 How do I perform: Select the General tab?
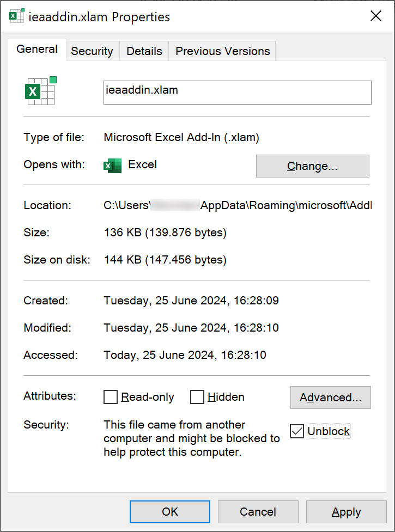pos(37,50)
